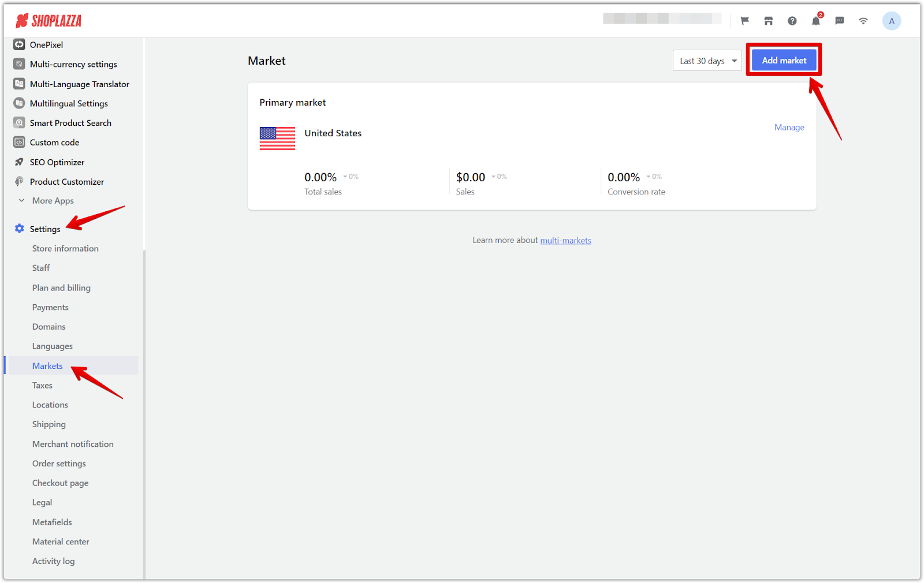The width and height of the screenshot is (924, 583).
Task: Open the chat message icon
Action: tap(839, 21)
